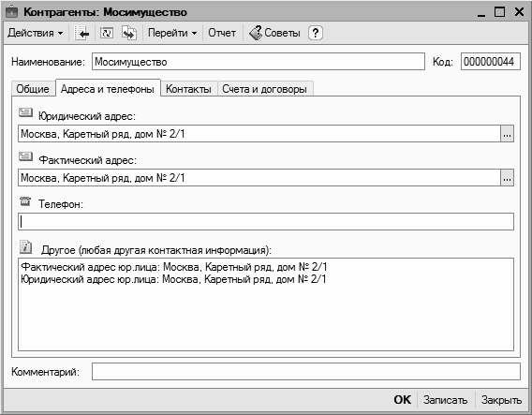
Task: Open the Юридический адрес ellipsis selector
Action: (x=508, y=134)
